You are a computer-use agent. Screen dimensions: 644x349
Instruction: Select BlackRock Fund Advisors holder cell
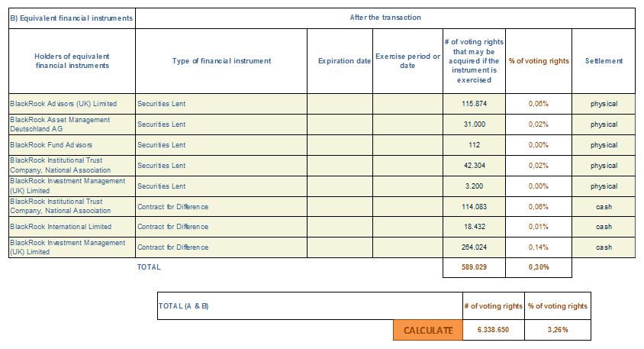point(72,145)
